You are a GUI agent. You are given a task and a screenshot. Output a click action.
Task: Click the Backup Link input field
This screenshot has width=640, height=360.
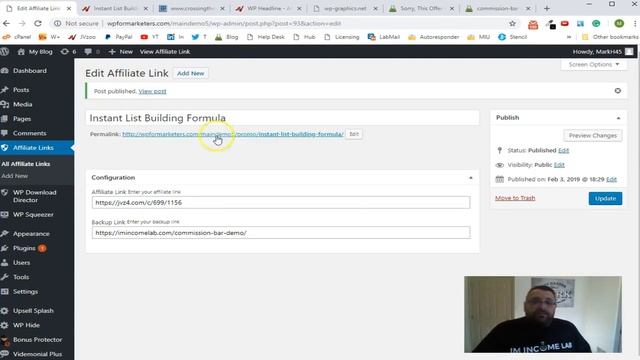[281, 233]
